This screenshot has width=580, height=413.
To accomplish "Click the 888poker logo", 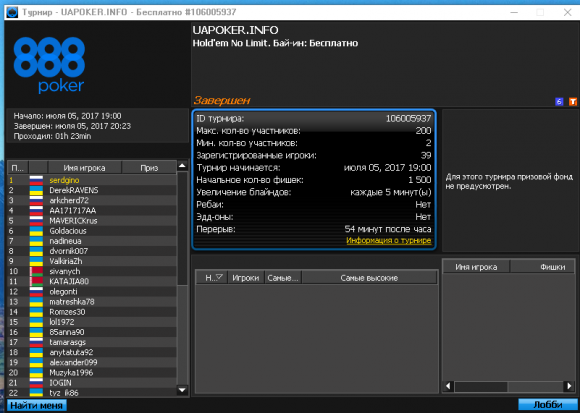I will [x=50, y=65].
